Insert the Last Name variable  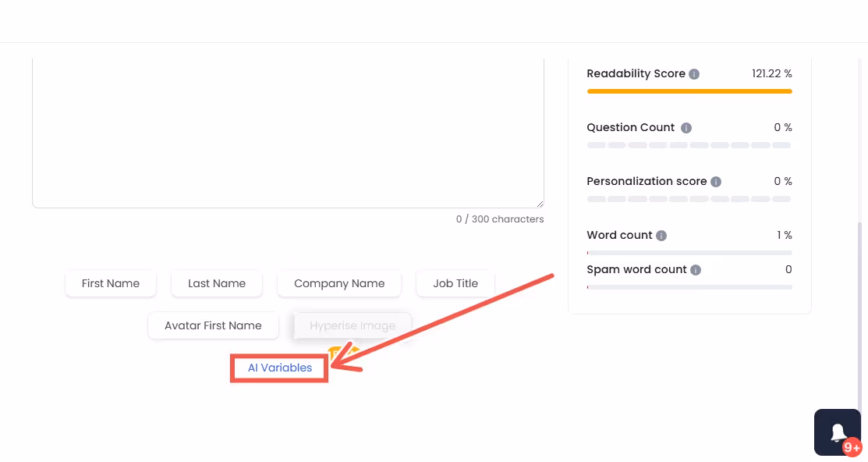pos(216,283)
